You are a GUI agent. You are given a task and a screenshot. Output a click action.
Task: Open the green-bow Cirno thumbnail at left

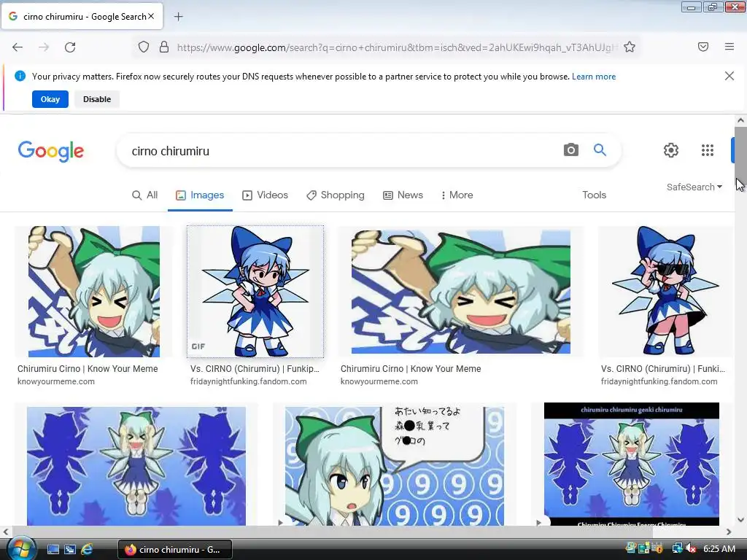[94, 292]
